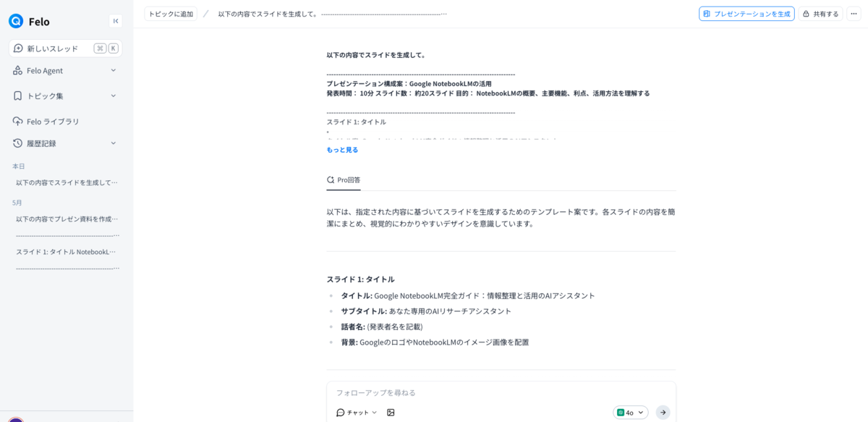This screenshot has width=868, height=422.
Task: Click the send arrow button
Action: point(663,413)
